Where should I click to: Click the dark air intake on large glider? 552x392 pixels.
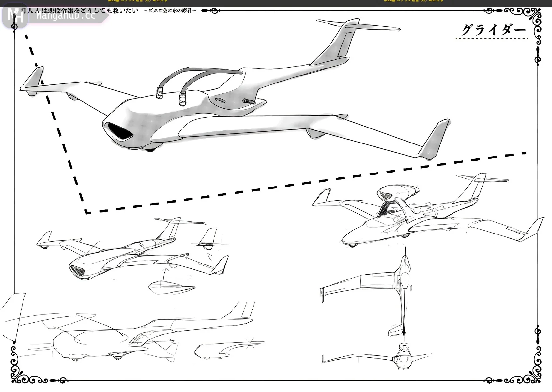coord(119,131)
